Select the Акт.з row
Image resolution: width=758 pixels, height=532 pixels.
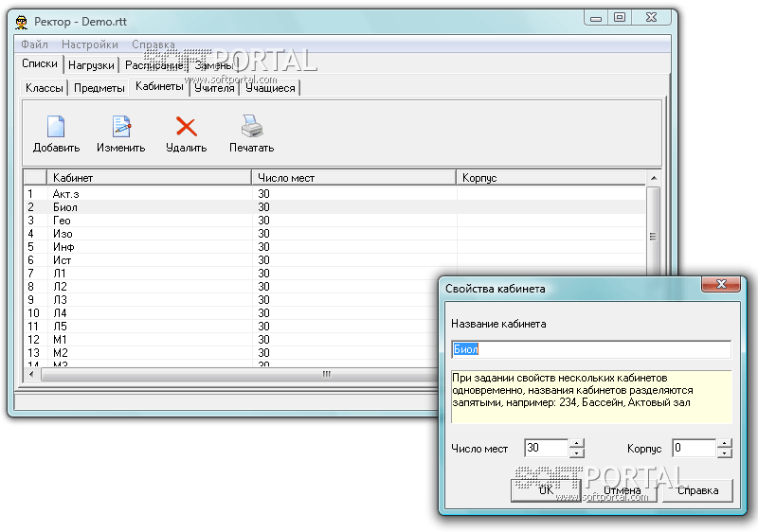click(x=334, y=194)
